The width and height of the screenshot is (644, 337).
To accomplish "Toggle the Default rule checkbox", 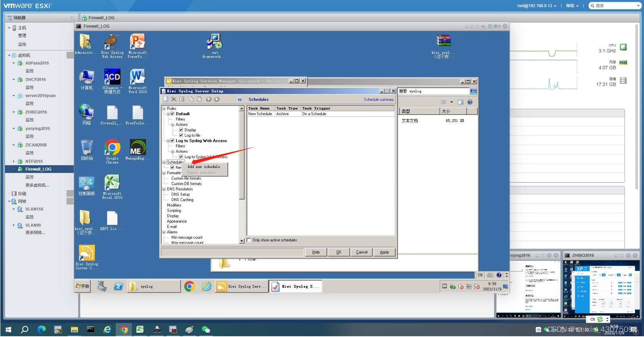I will coord(172,114).
